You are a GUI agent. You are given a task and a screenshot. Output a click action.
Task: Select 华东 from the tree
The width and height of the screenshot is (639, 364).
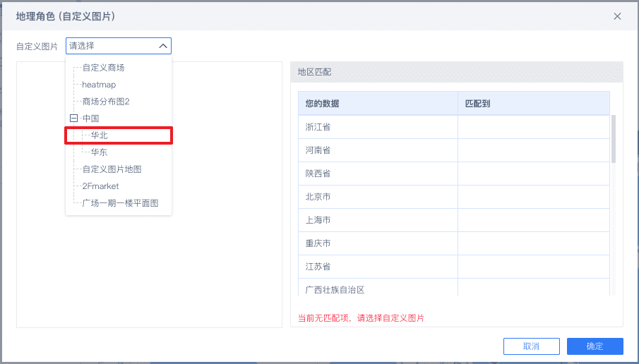[x=99, y=152]
